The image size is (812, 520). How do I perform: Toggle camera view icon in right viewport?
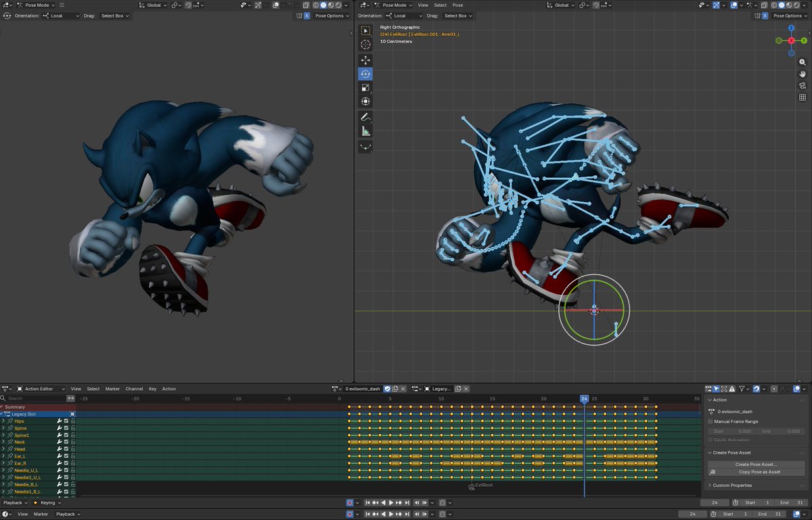[x=803, y=85]
